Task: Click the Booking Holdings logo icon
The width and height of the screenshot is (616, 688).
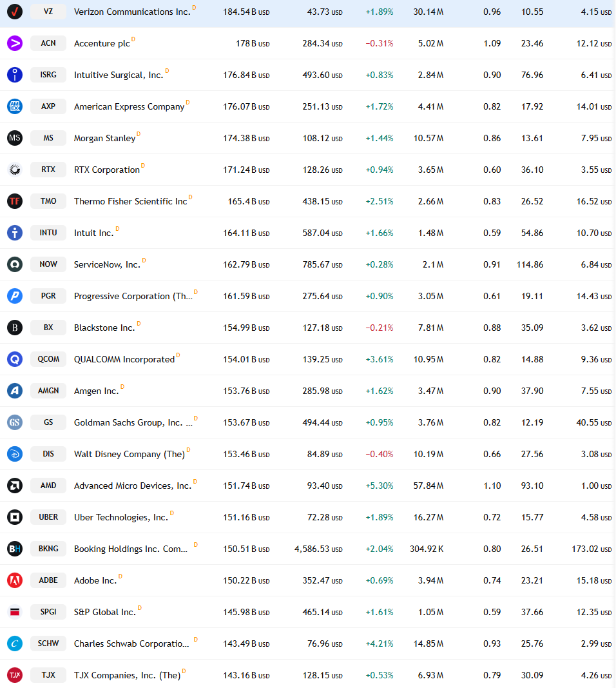Action: tap(14, 549)
